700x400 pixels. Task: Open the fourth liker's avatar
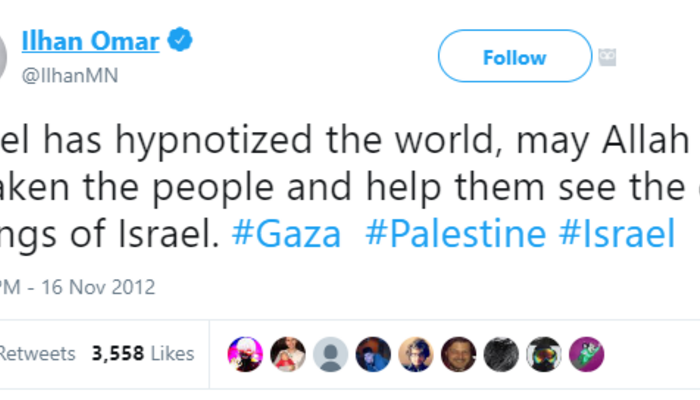point(373,353)
